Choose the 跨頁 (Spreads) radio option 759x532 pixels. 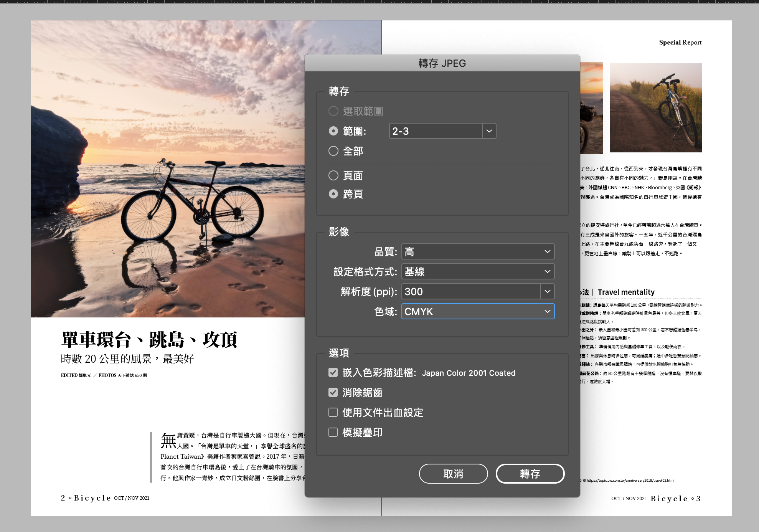(x=333, y=194)
